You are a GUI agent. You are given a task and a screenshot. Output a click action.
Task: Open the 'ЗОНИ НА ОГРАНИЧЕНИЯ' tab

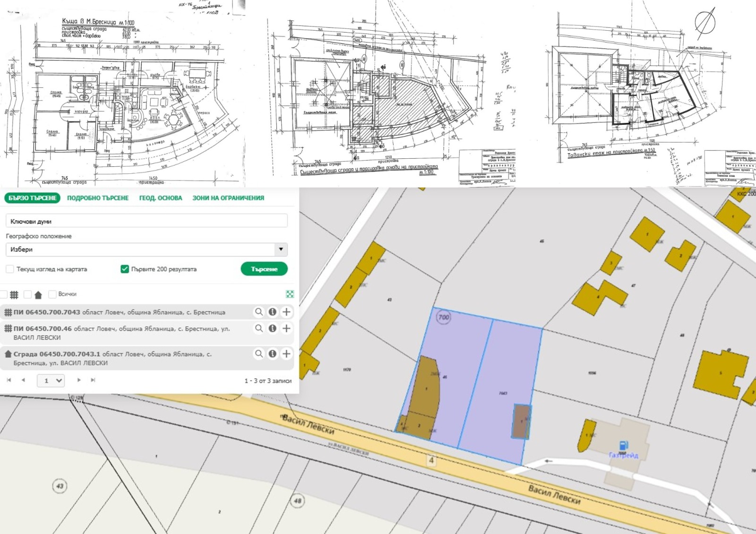228,198
